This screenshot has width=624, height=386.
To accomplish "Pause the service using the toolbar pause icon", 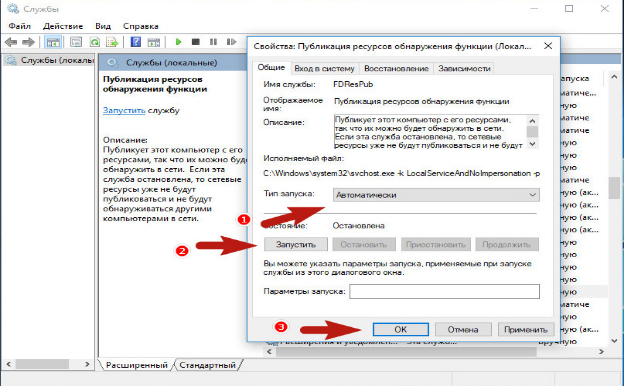I will pos(214,42).
